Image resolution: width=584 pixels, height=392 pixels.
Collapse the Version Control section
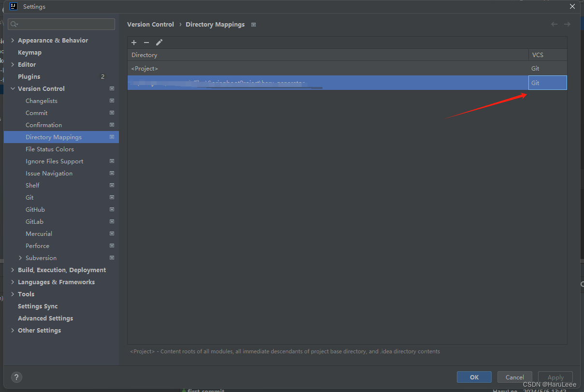click(13, 88)
